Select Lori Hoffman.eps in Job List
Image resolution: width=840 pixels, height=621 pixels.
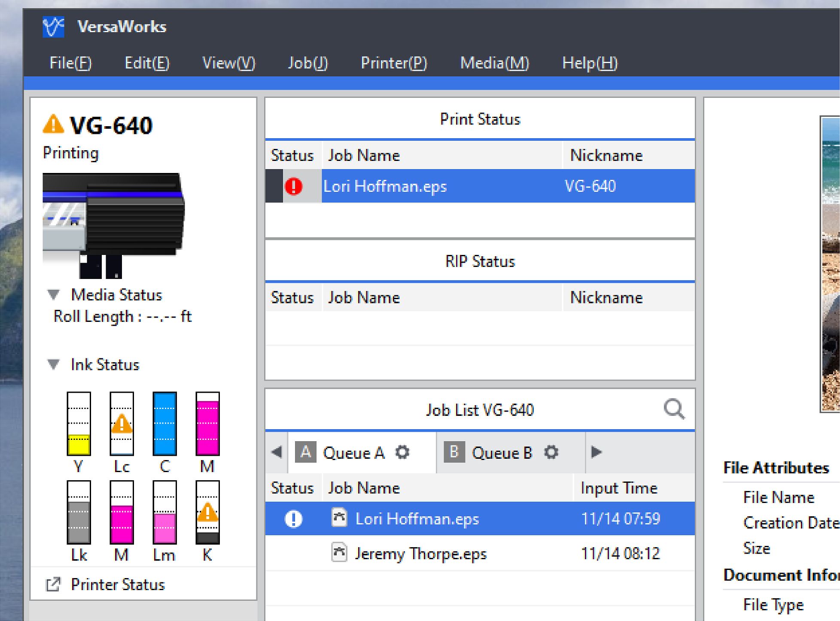click(417, 519)
